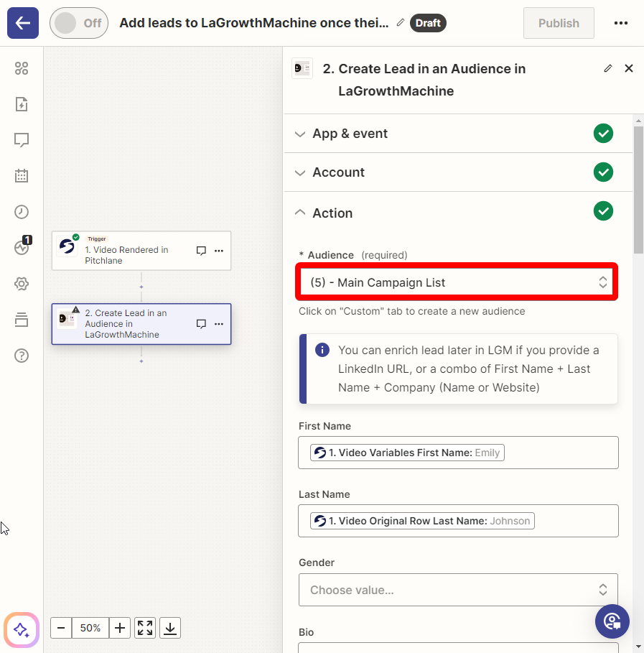The height and width of the screenshot is (653, 644).
Task: Click the info icon in the enrich notice
Action: click(322, 350)
